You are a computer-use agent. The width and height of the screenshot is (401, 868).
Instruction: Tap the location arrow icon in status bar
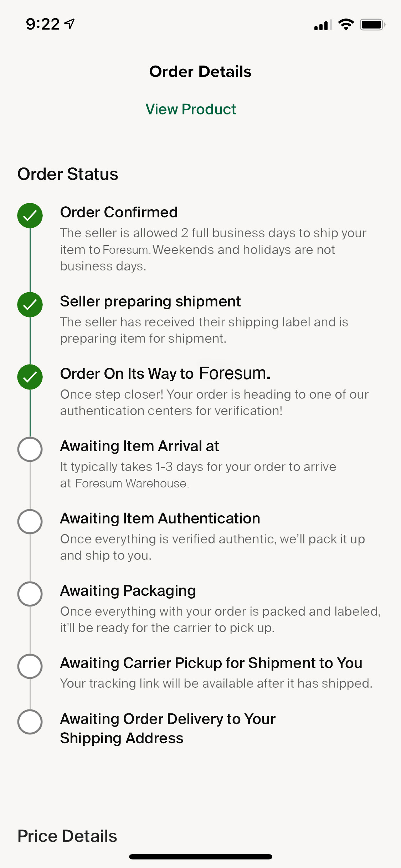click(70, 24)
